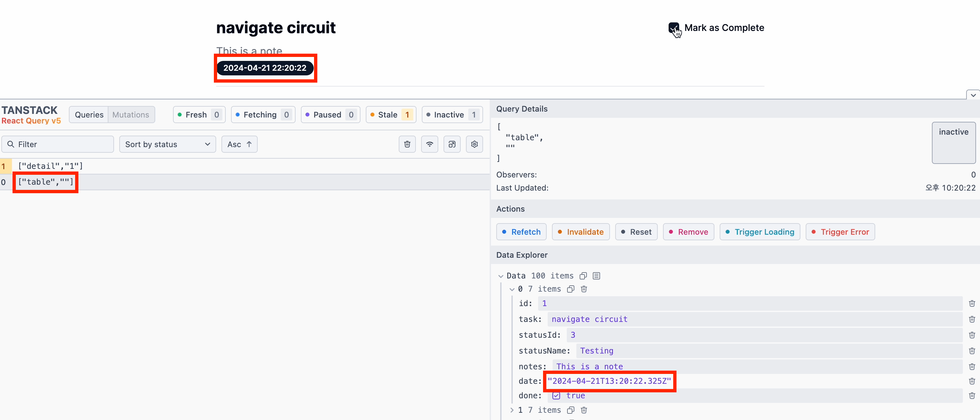Delete the notes field
The width and height of the screenshot is (980, 420).
972,366
